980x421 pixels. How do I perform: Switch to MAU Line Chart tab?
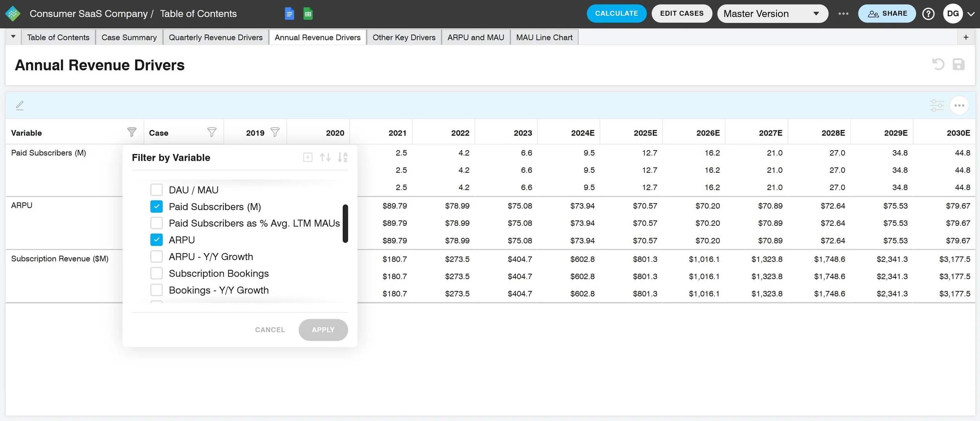pos(544,37)
